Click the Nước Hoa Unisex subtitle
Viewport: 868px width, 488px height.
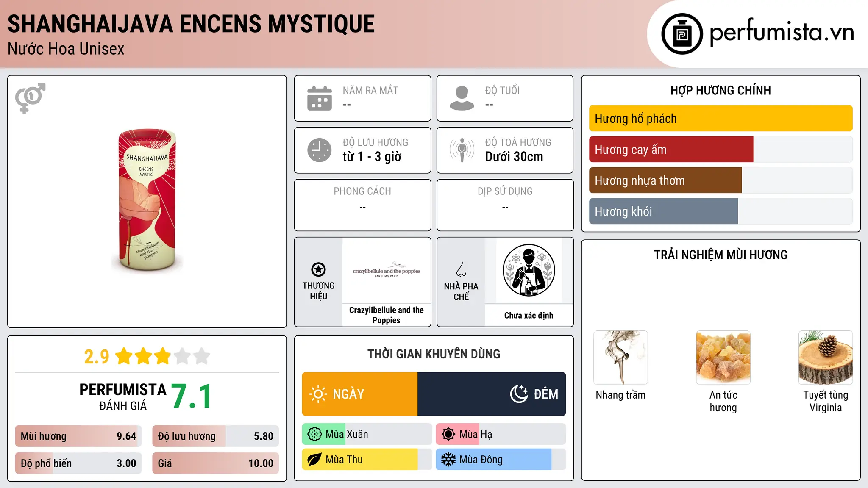coord(66,49)
